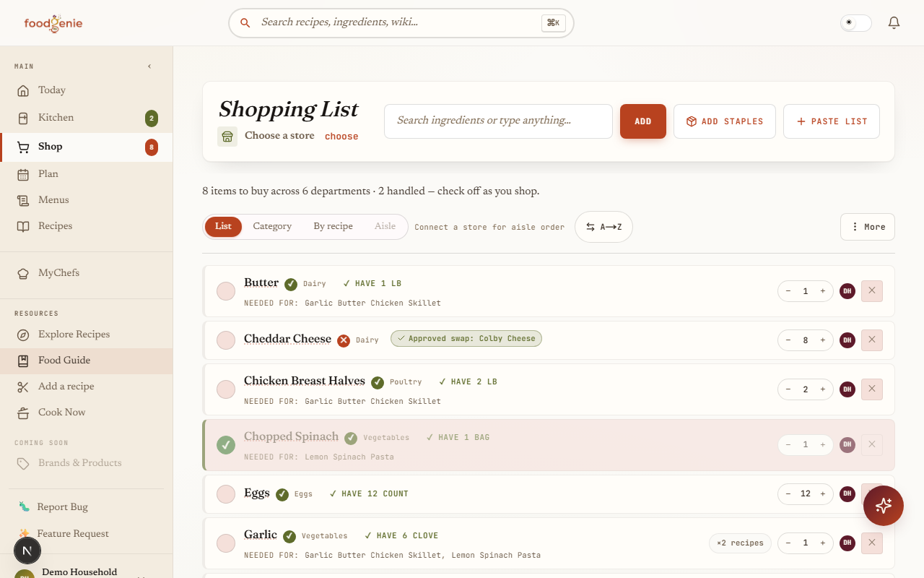Click the DH avatar on Butter row
The image size is (924, 578).
click(847, 291)
